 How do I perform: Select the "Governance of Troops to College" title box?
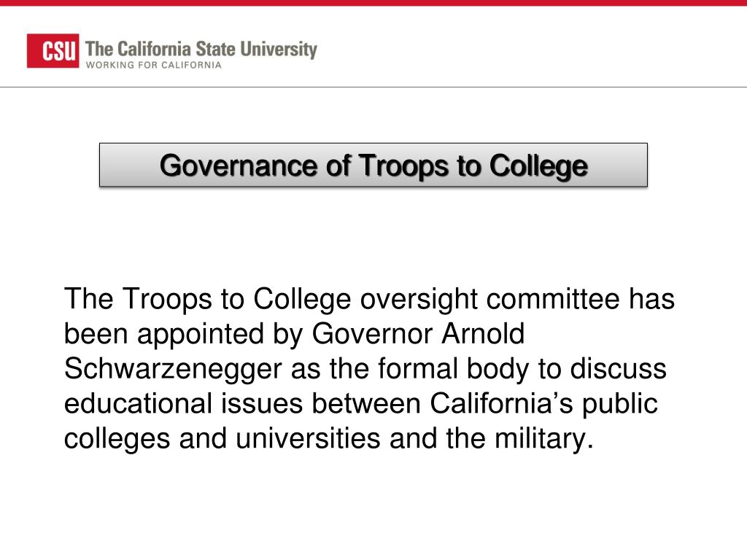(x=373, y=165)
